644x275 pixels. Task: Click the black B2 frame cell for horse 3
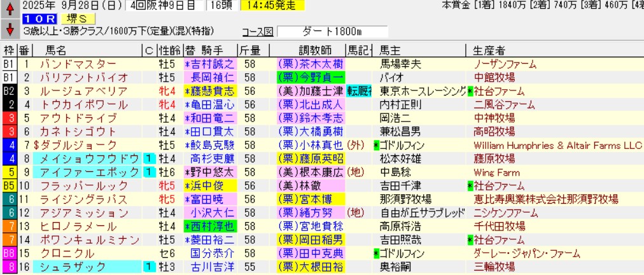[9, 91]
